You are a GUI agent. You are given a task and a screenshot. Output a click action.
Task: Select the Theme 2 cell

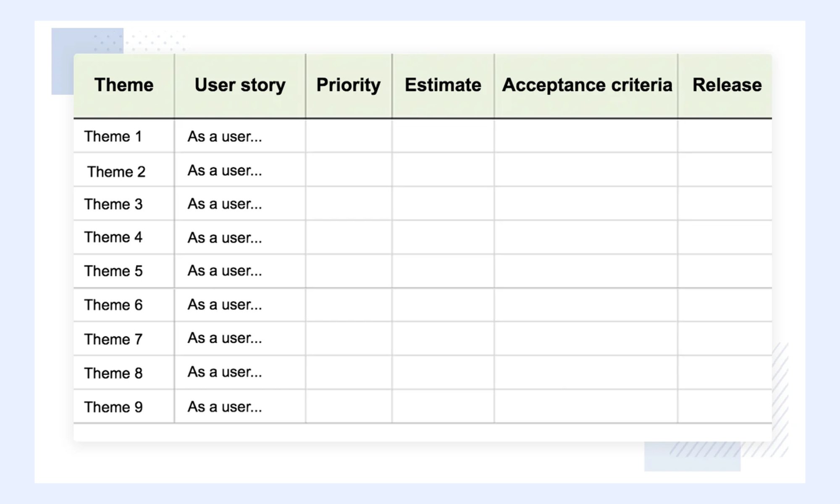(124, 170)
